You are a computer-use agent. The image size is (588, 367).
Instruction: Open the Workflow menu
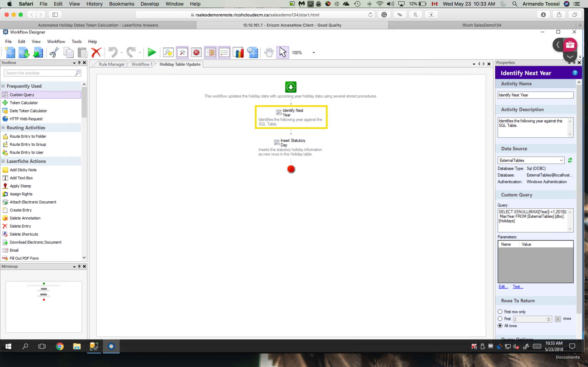pos(56,42)
